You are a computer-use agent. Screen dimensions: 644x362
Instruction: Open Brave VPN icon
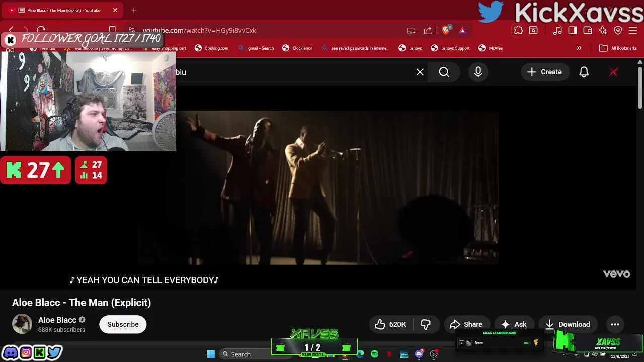[x=618, y=30]
